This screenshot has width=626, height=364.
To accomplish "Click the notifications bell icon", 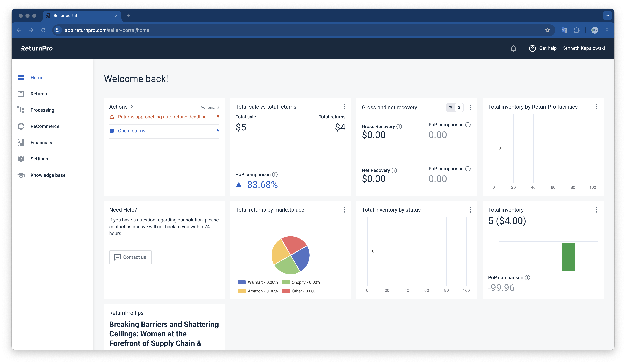I will pos(513,48).
